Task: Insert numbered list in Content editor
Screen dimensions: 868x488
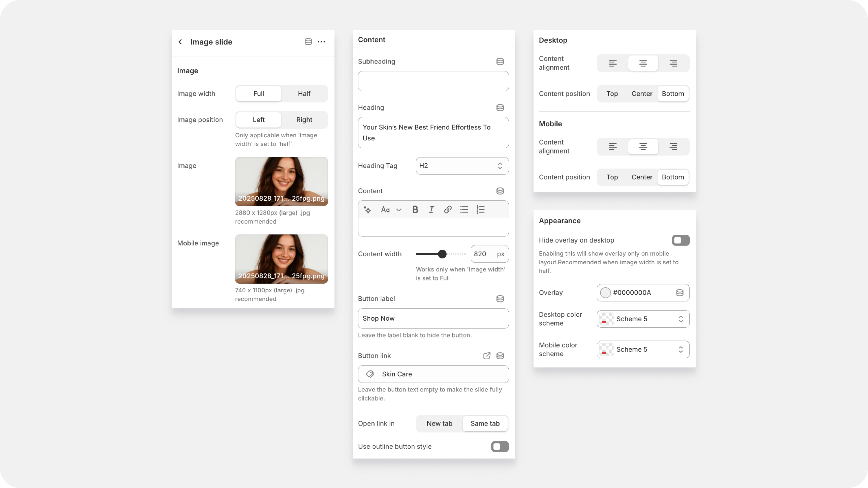Action: [x=481, y=210]
